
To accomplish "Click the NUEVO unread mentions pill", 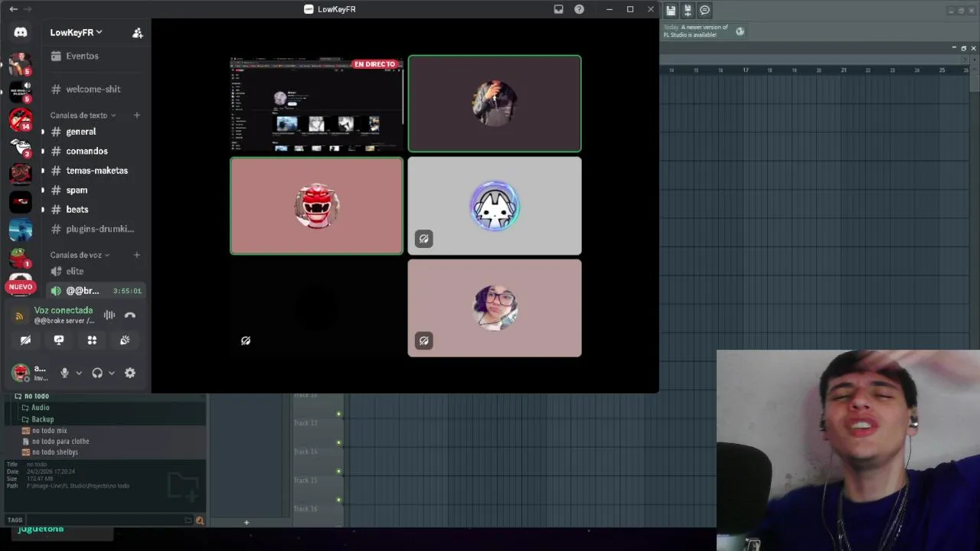I will point(21,287).
